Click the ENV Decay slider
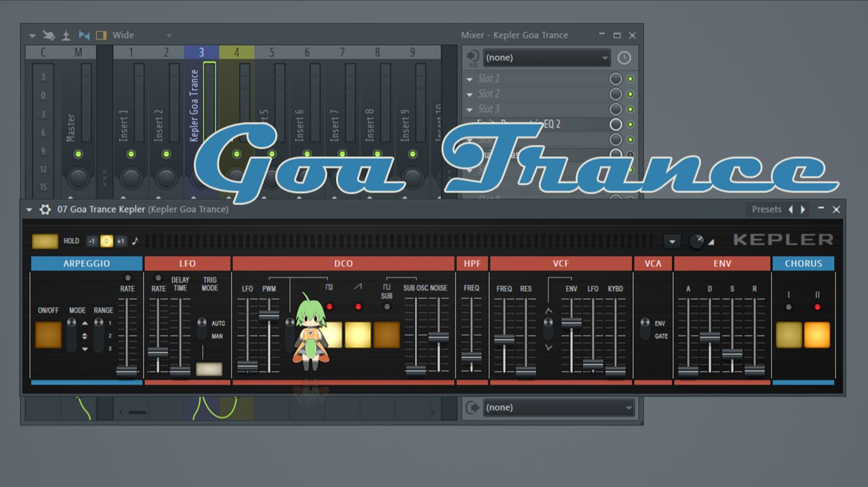The width and height of the screenshot is (868, 487). click(710, 337)
